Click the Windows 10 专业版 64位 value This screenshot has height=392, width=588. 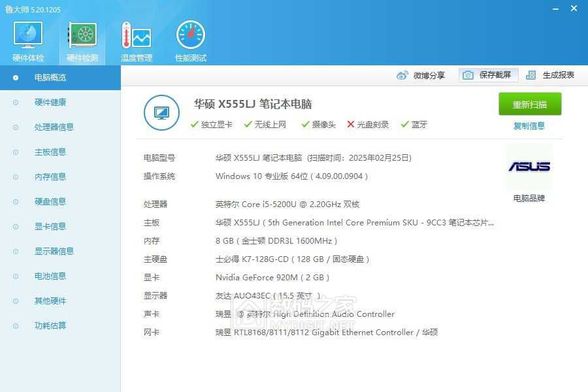[x=292, y=176]
